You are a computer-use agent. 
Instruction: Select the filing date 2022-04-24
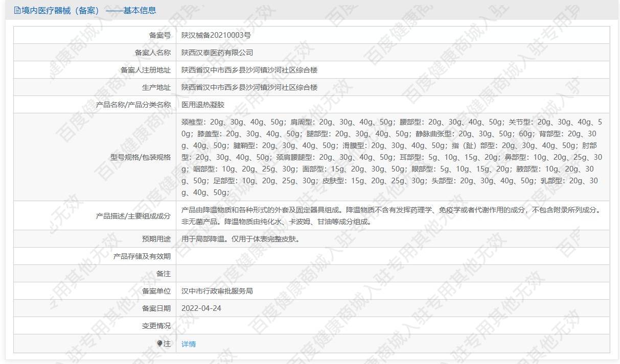[201, 308]
